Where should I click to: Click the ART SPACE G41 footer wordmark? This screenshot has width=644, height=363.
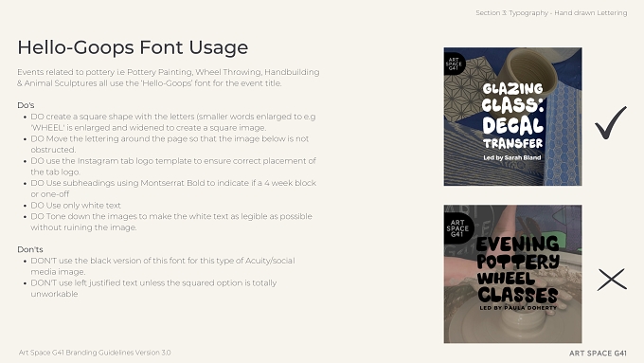tap(598, 354)
